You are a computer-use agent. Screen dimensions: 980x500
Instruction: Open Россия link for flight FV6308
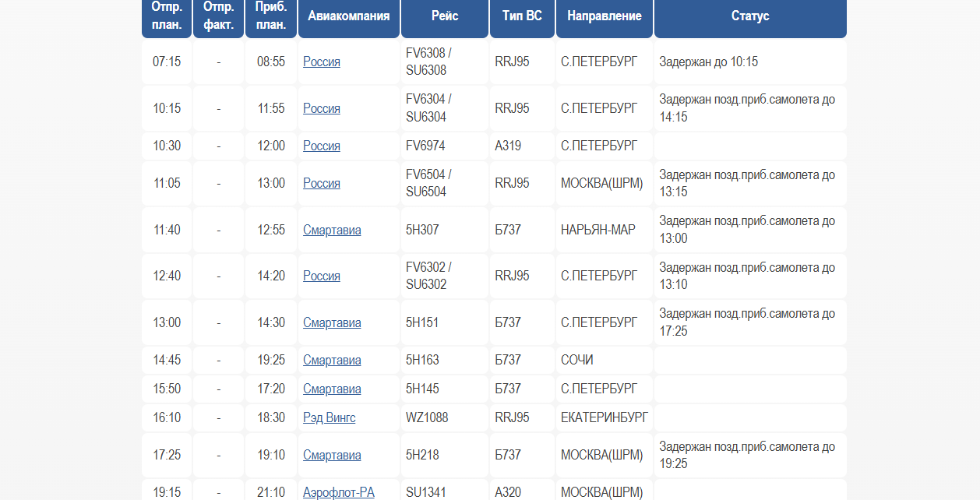tap(322, 62)
